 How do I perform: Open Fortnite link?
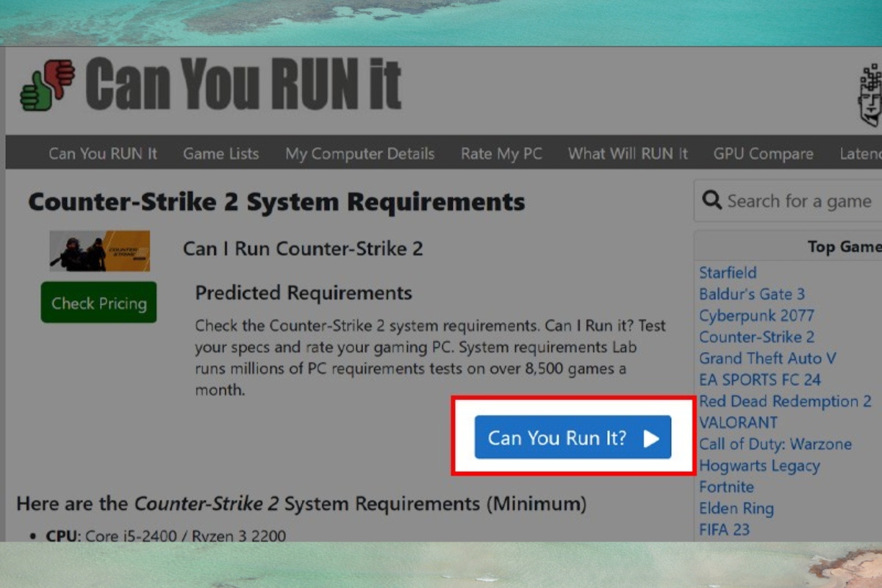tap(726, 487)
